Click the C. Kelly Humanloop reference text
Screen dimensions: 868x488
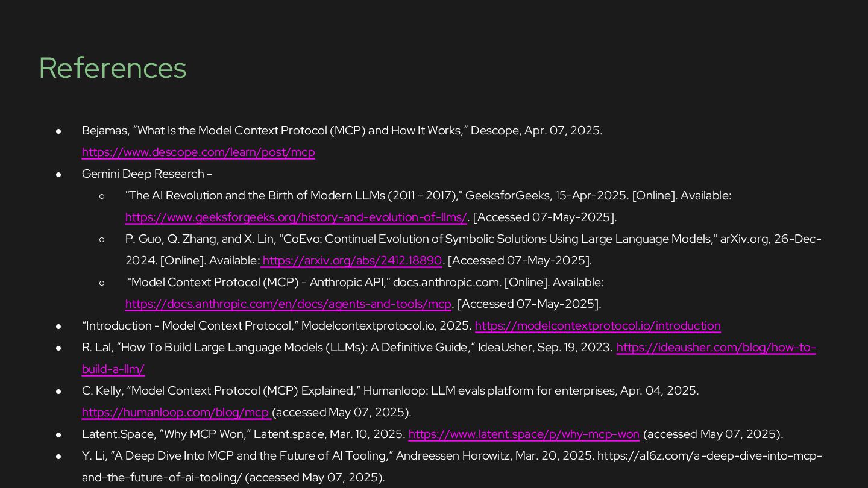[390, 391]
